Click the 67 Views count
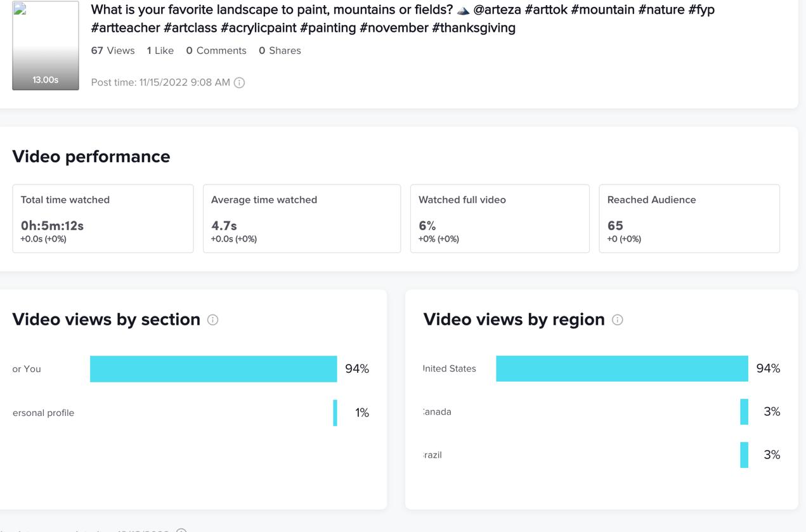 point(113,51)
